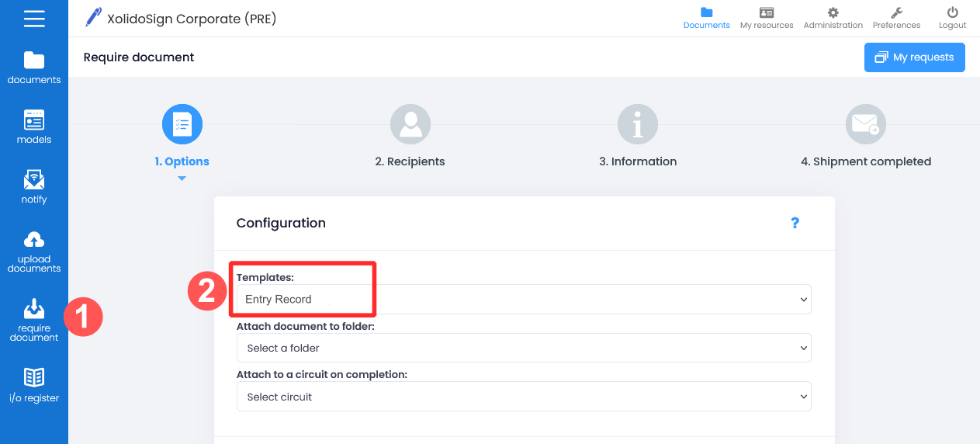Click Logout in the top navigation
The width and height of the screenshot is (980, 444).
[x=953, y=18]
